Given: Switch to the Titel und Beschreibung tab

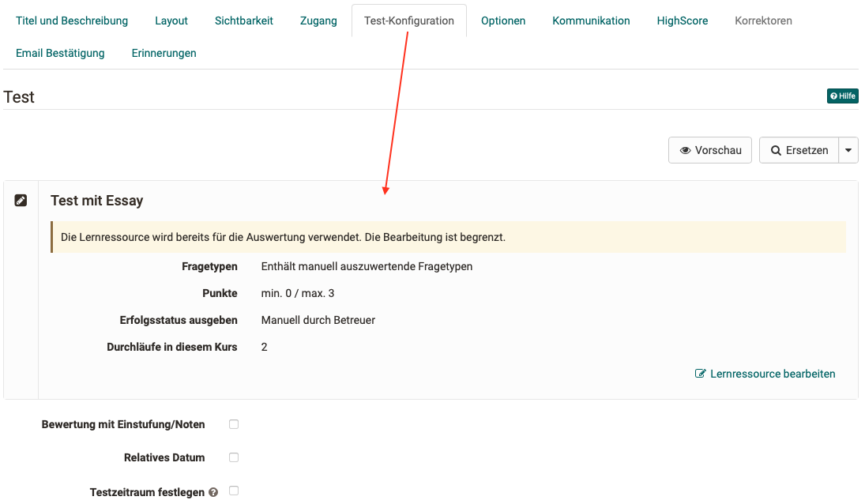Looking at the screenshot, I should pyautogui.click(x=72, y=21).
